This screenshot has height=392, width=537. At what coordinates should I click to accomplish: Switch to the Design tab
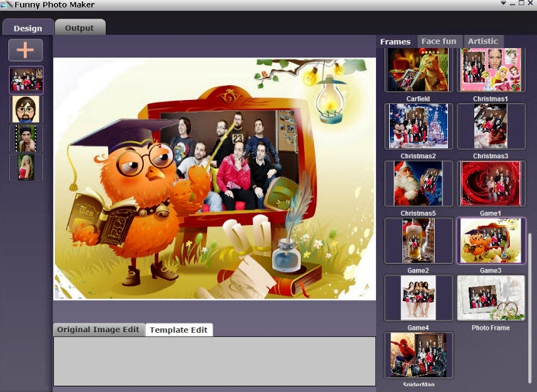(28, 28)
